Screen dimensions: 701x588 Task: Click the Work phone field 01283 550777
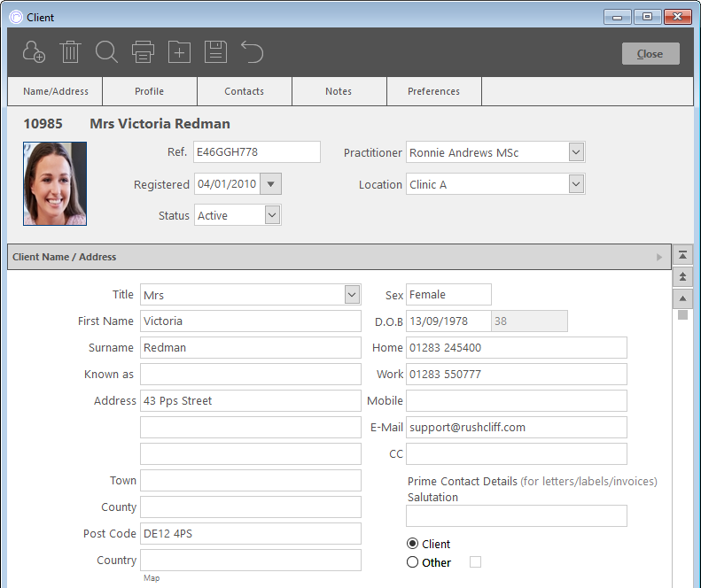pyautogui.click(x=517, y=375)
